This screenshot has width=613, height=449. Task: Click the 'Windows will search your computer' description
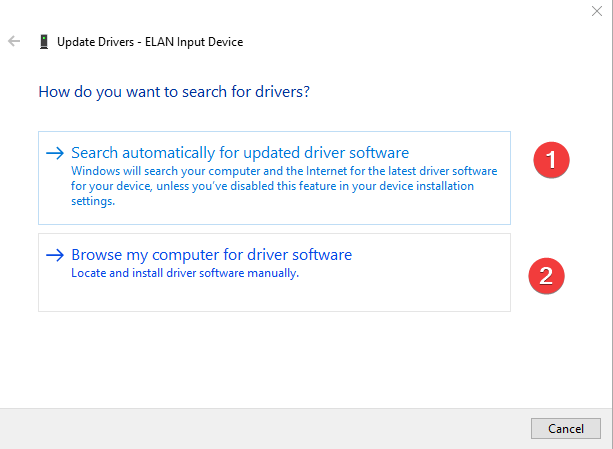284,186
